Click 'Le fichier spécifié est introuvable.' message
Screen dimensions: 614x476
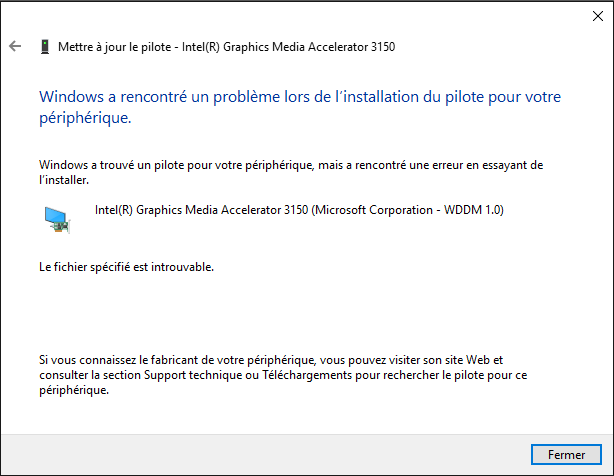(x=126, y=267)
